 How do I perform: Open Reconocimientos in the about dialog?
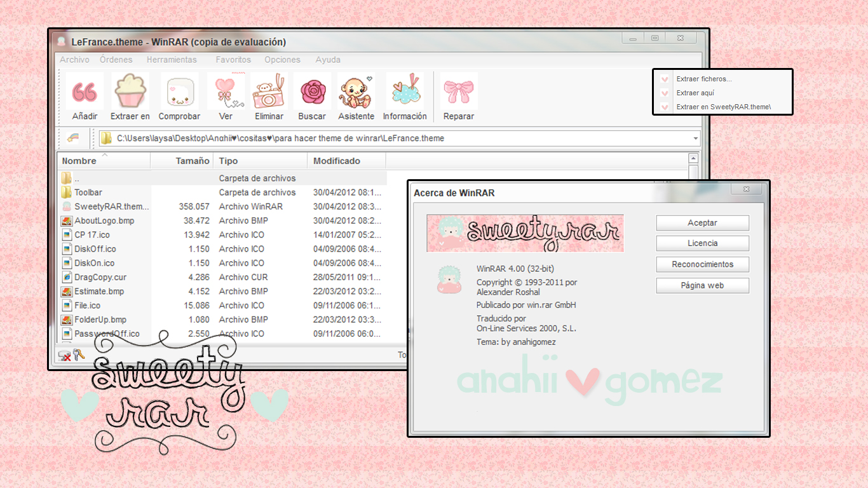click(x=702, y=264)
